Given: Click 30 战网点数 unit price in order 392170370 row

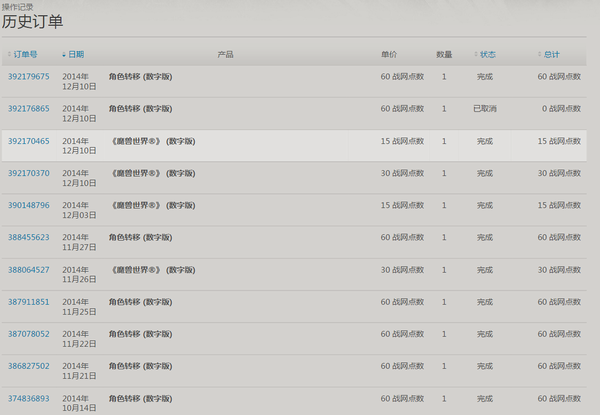Looking at the screenshot, I should pos(402,173).
